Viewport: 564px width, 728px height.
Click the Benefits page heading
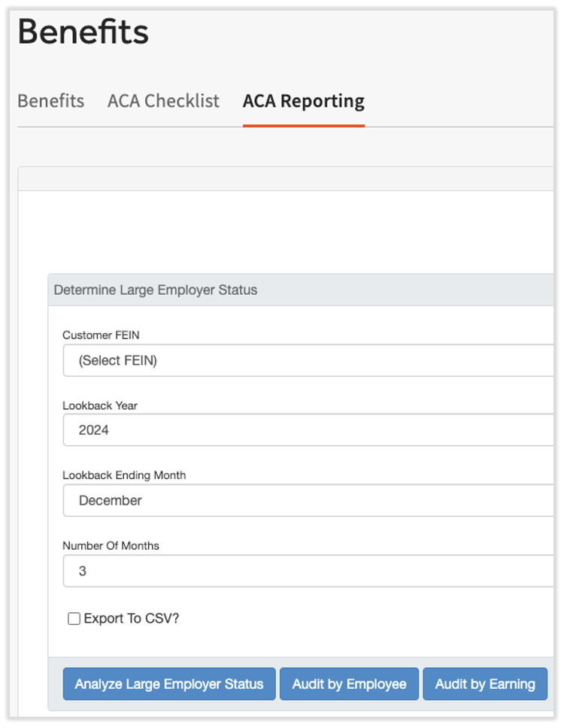[x=82, y=32]
